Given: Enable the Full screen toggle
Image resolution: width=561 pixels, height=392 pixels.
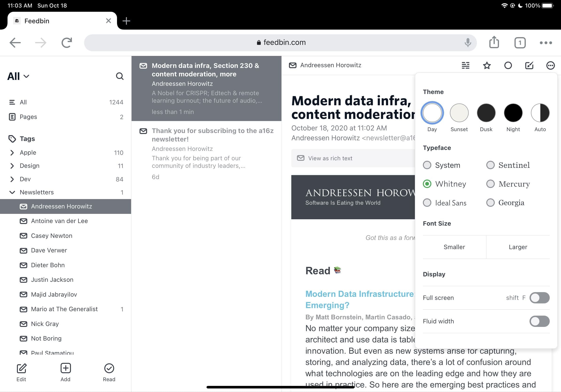Looking at the screenshot, I should pos(539,298).
